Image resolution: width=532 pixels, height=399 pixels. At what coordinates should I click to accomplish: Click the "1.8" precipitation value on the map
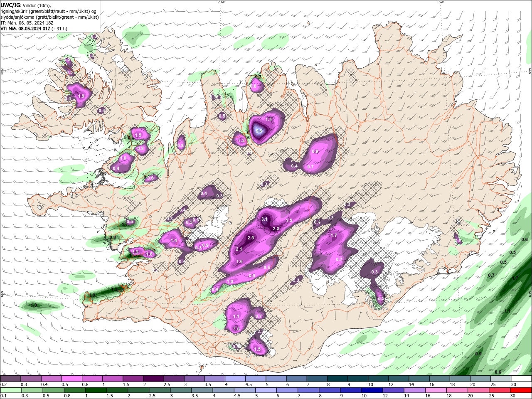tap(150, 254)
